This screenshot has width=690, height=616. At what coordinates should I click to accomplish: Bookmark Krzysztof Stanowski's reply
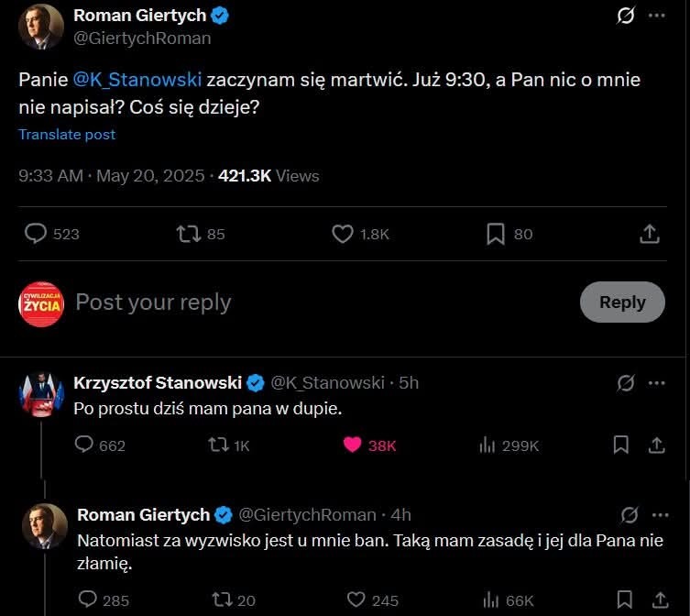(x=620, y=445)
